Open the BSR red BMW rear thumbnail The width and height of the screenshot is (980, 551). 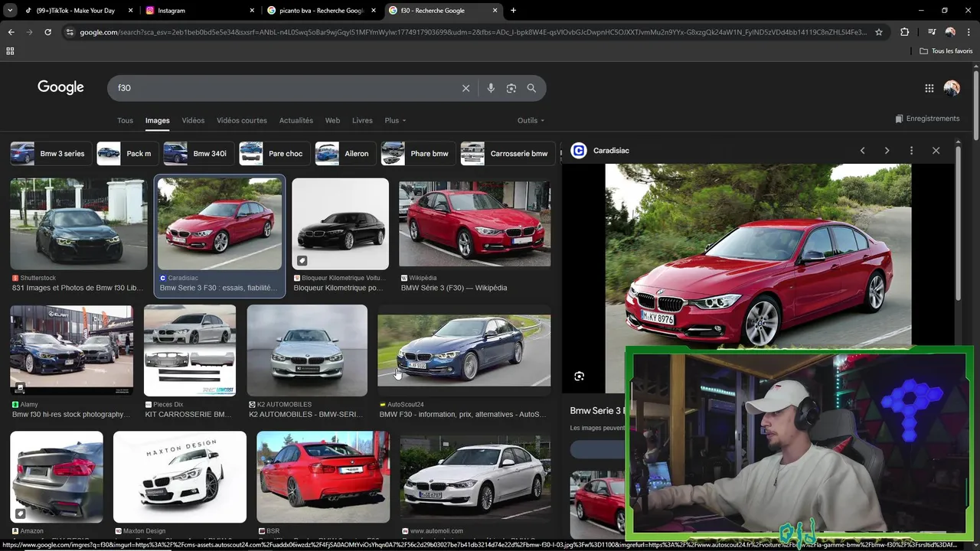[323, 477]
